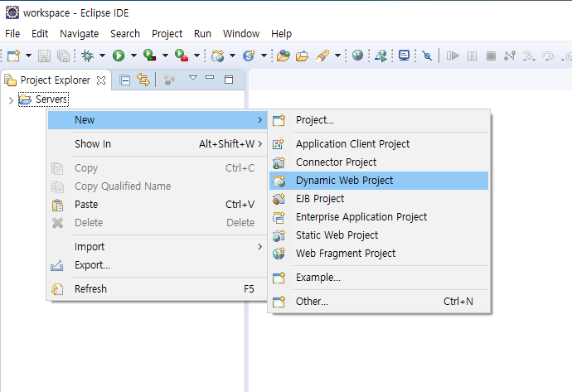Click the Step Over toolbar icon
572x392 pixels.
coord(548,56)
